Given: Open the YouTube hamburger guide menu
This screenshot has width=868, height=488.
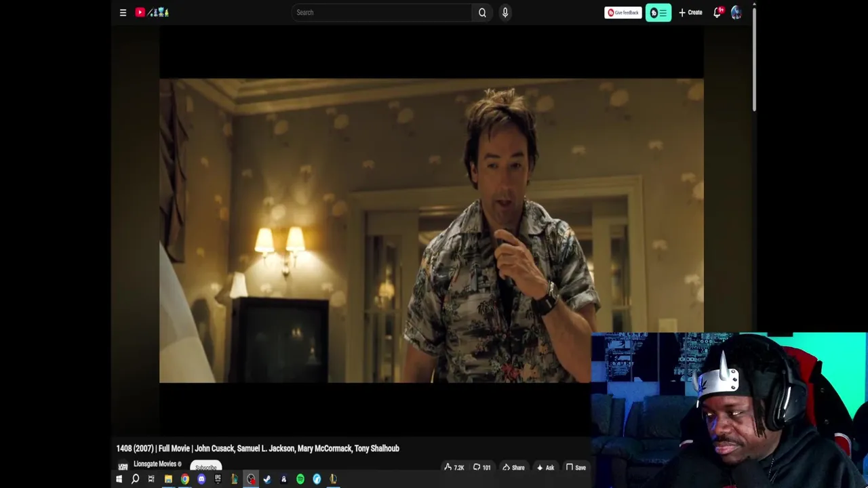Looking at the screenshot, I should point(123,12).
